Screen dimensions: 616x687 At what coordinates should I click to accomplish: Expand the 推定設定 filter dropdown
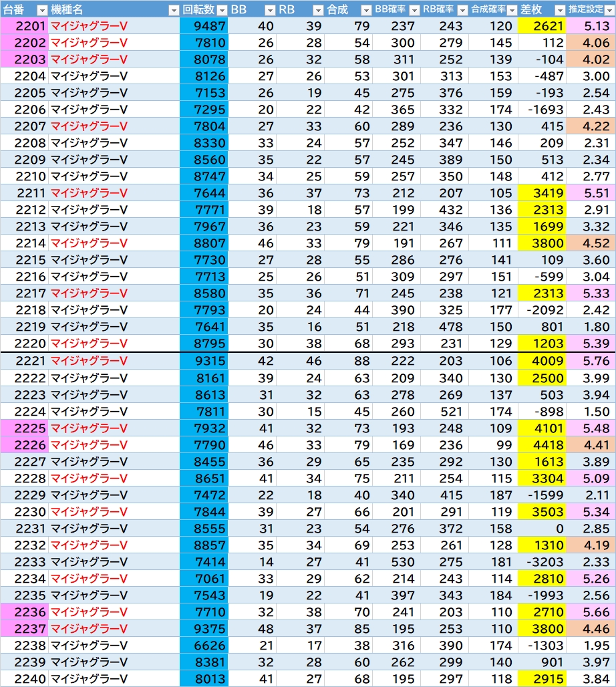click(608, 10)
